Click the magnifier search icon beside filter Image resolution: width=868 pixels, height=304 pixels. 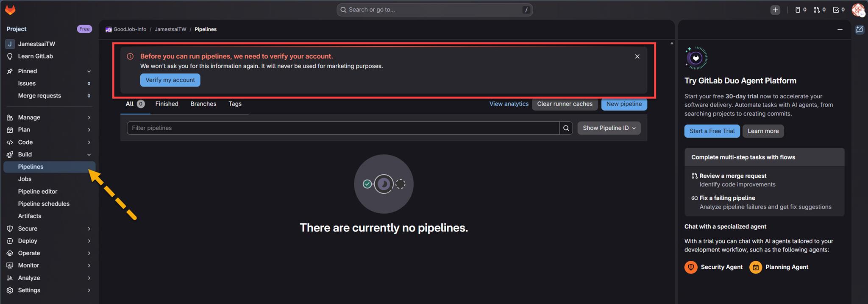[566, 128]
